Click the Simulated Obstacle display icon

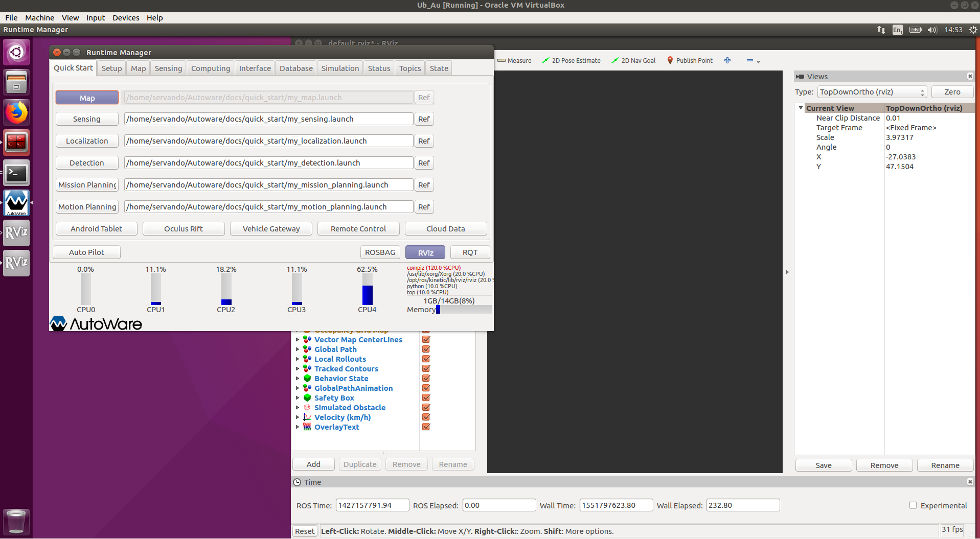coord(307,407)
